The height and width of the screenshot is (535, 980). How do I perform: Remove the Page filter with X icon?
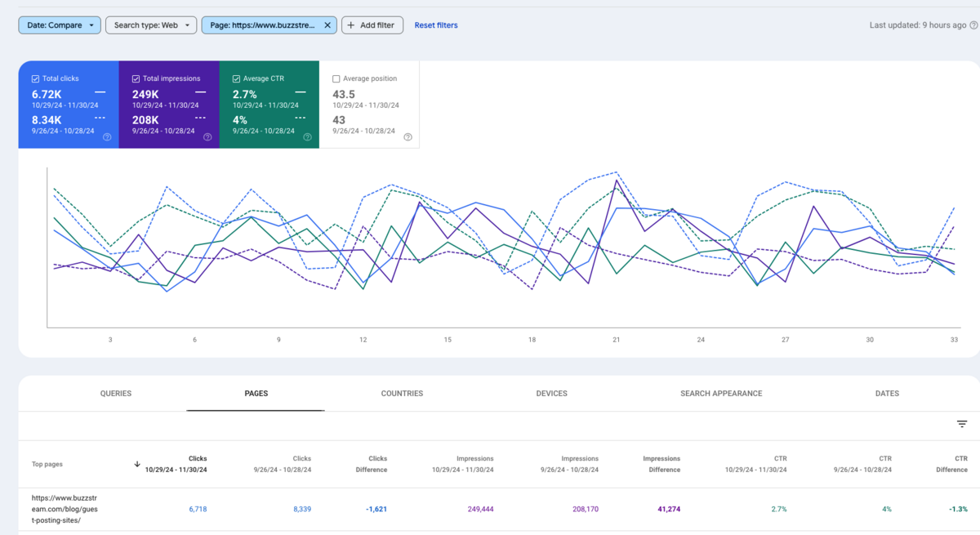(x=327, y=25)
